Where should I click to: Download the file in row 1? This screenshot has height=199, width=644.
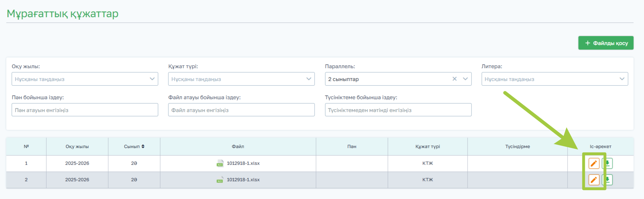608,163
